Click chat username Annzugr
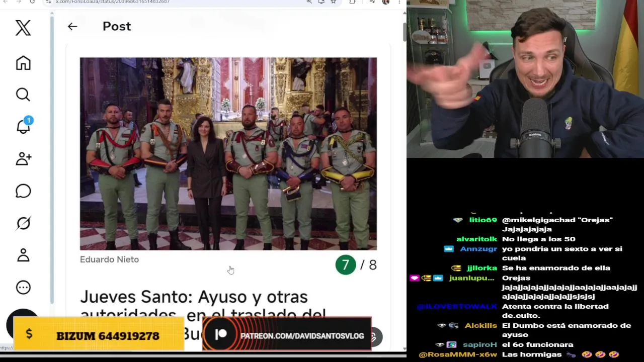The image size is (644, 362). tap(478, 248)
